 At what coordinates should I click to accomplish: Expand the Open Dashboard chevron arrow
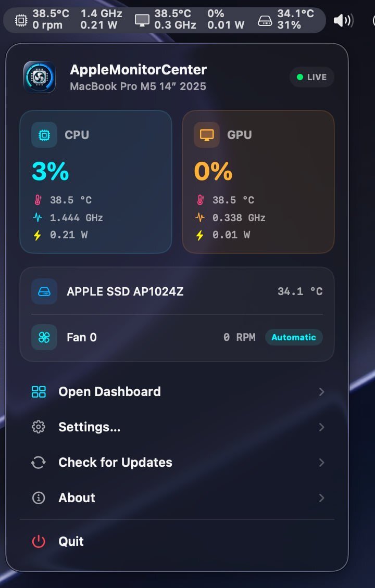[x=321, y=392]
